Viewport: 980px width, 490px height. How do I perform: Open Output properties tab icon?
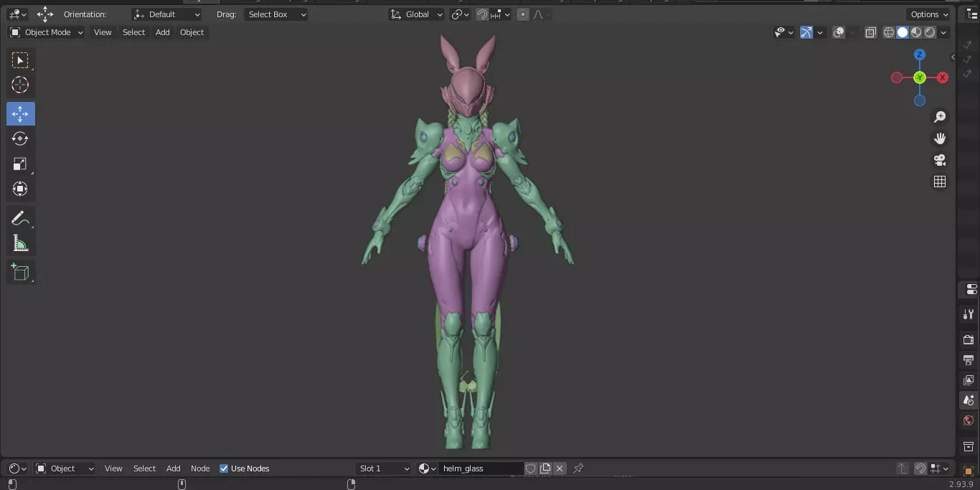[x=969, y=359]
